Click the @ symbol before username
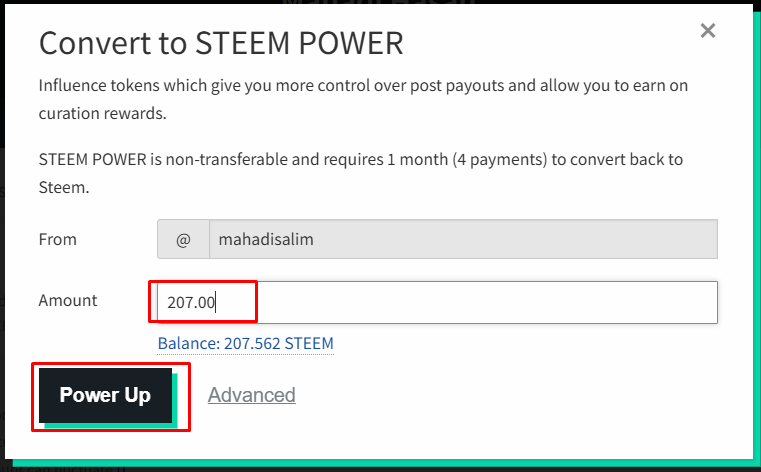 [183, 240]
